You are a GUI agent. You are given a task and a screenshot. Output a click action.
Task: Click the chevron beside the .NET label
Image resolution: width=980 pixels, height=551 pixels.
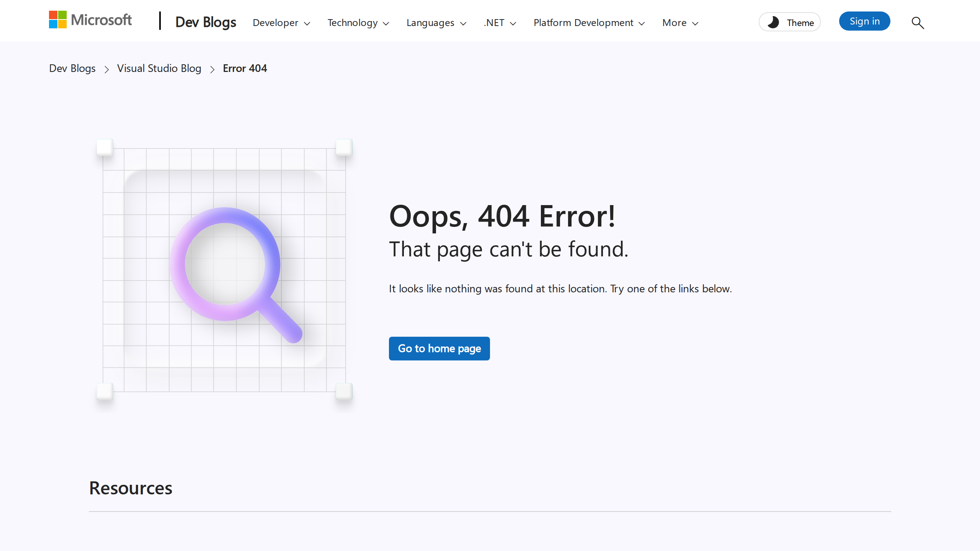[513, 24]
